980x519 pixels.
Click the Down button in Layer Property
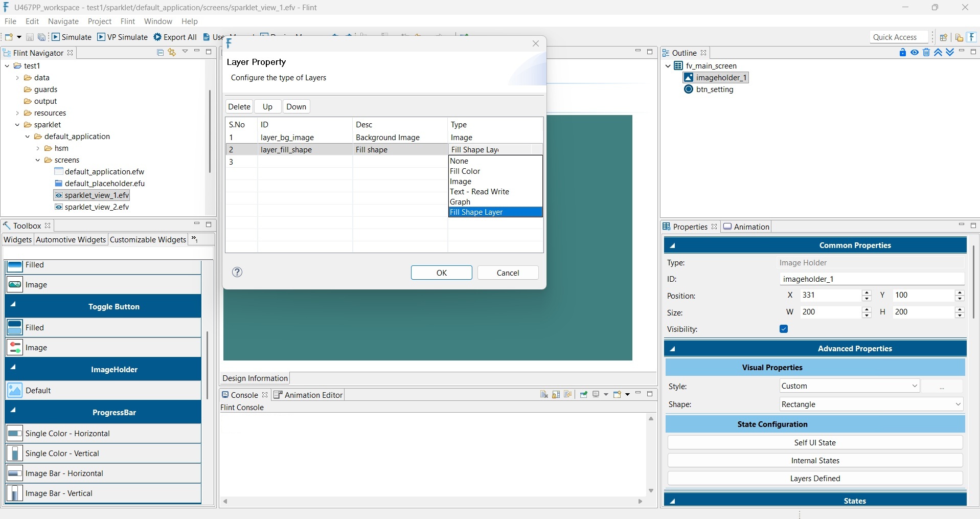(x=297, y=107)
